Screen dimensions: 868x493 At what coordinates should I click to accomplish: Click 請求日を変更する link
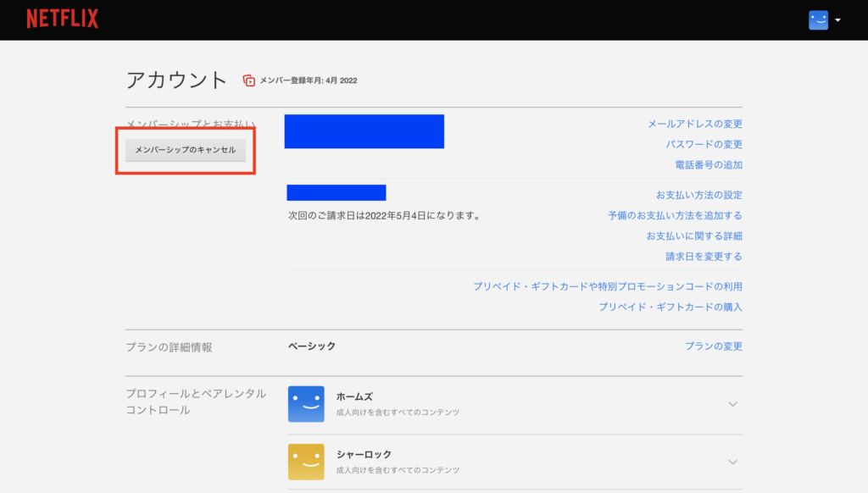point(704,256)
